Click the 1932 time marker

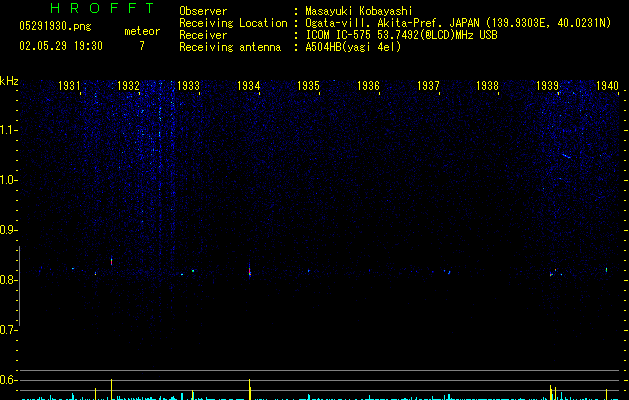click(128, 86)
